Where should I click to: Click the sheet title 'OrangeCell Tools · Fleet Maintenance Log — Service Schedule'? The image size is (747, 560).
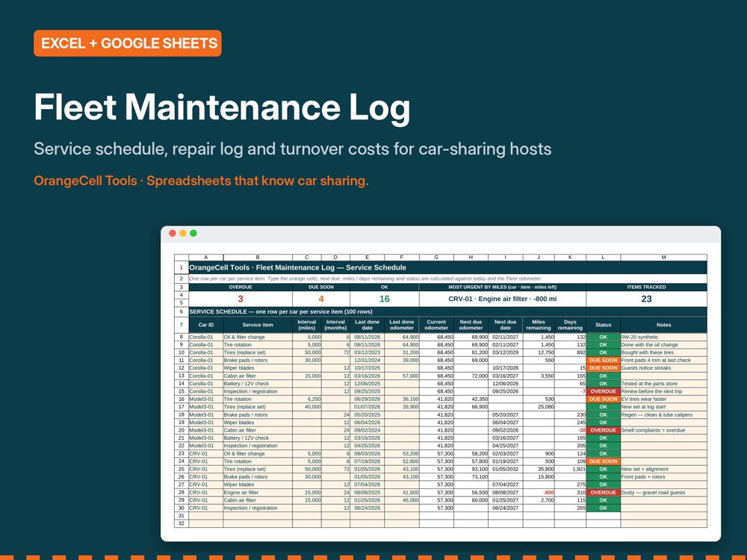pyautogui.click(x=298, y=267)
